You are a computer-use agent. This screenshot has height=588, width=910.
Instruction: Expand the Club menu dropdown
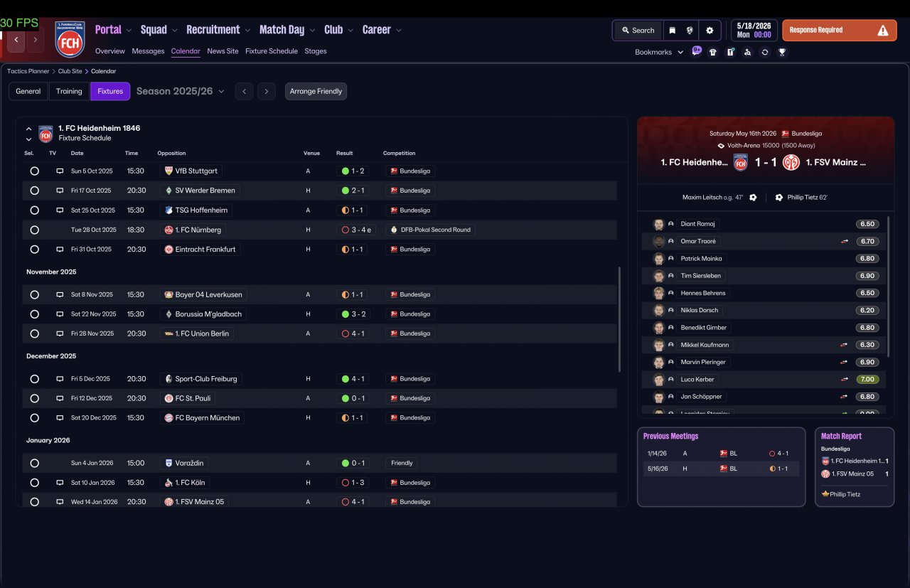[350, 31]
